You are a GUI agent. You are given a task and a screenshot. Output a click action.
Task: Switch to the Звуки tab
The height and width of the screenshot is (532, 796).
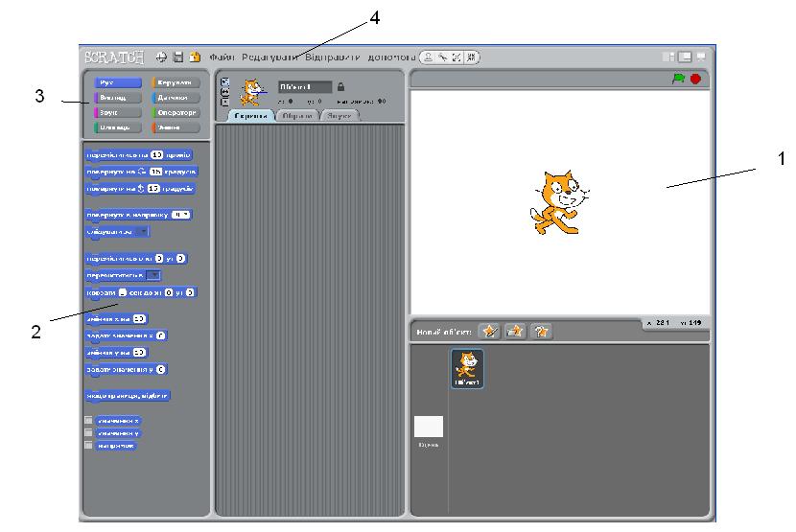(339, 116)
